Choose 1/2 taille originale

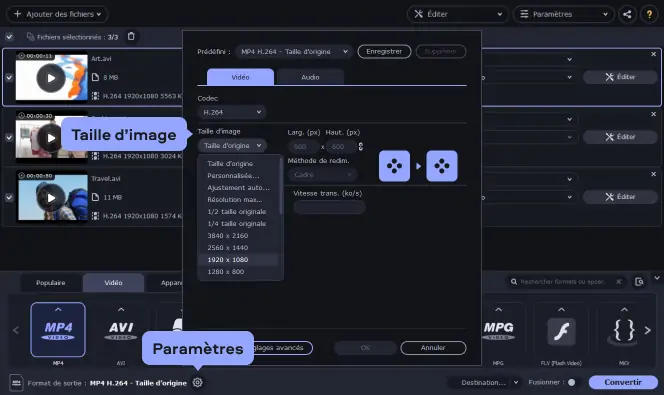tap(238, 211)
